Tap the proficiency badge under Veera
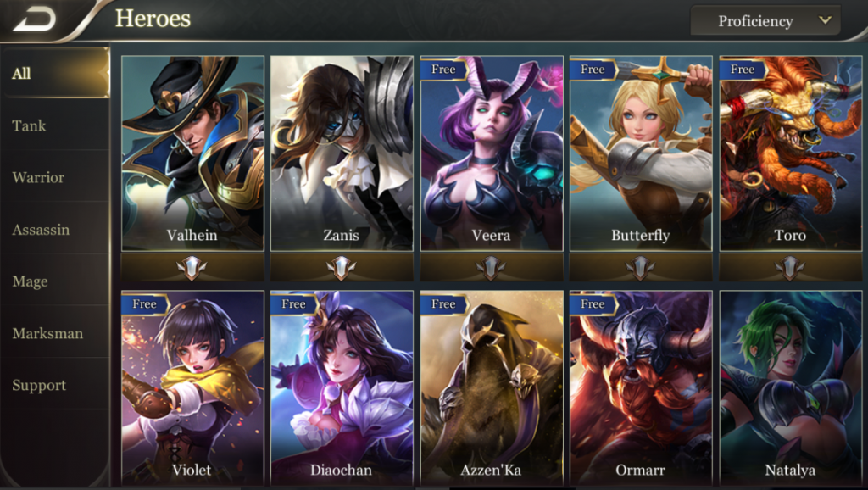This screenshot has width=868, height=490. (491, 268)
